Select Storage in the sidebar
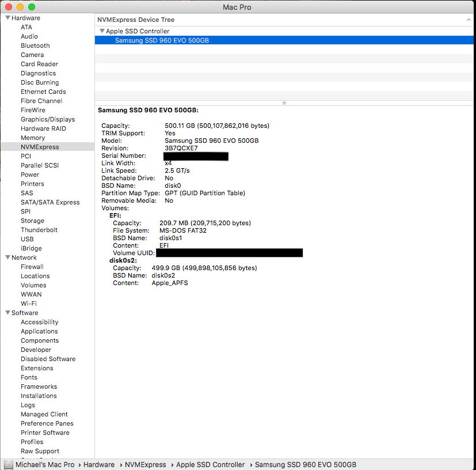Screen dimensions: 476x470 (x=32, y=221)
